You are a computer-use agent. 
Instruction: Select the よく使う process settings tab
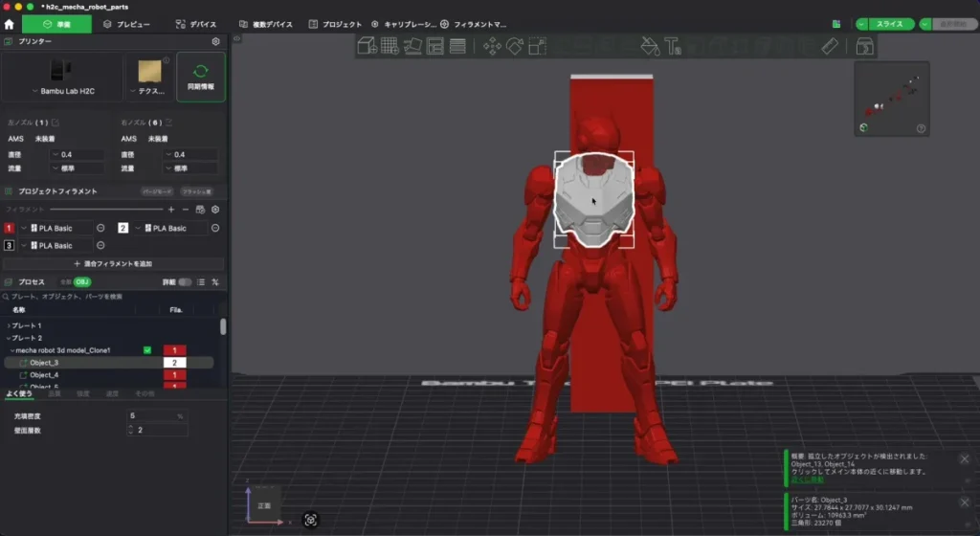[x=19, y=393]
